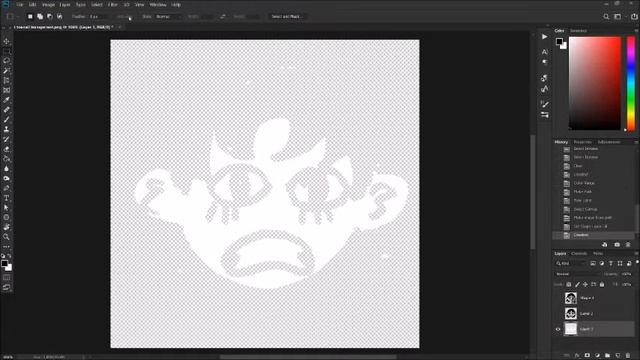
Task: Open the History panel menu
Action: click(x=636, y=142)
